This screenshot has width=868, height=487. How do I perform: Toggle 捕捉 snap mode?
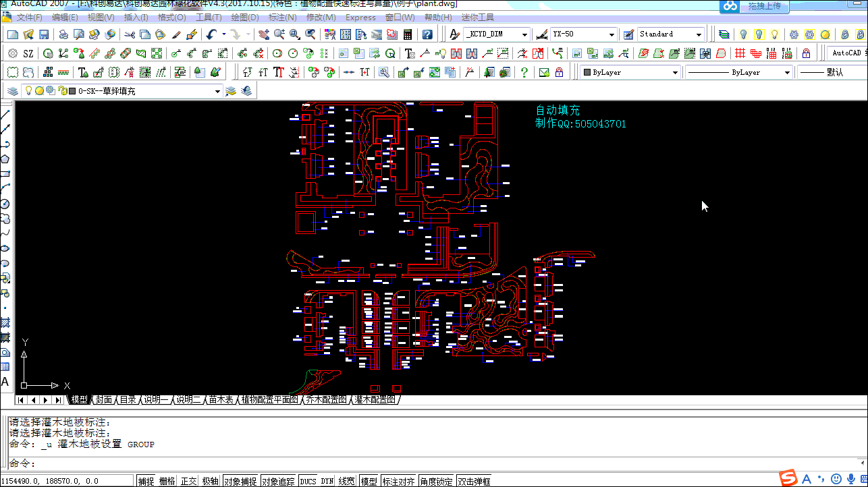[x=146, y=482]
